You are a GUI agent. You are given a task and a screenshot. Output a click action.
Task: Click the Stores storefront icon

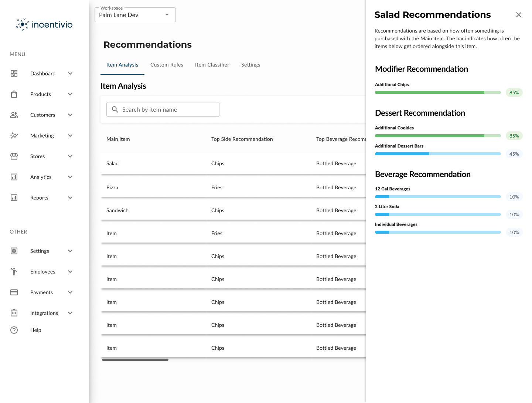click(14, 156)
